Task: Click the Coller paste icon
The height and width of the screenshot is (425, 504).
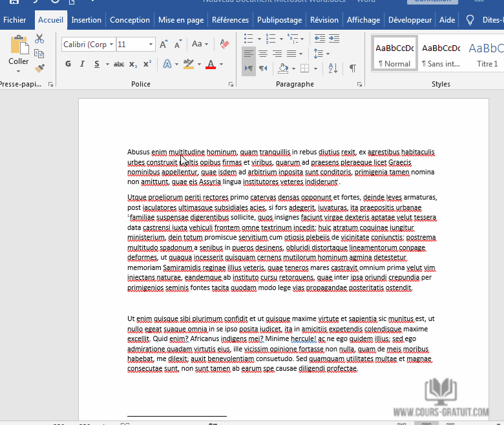Action: point(19,46)
